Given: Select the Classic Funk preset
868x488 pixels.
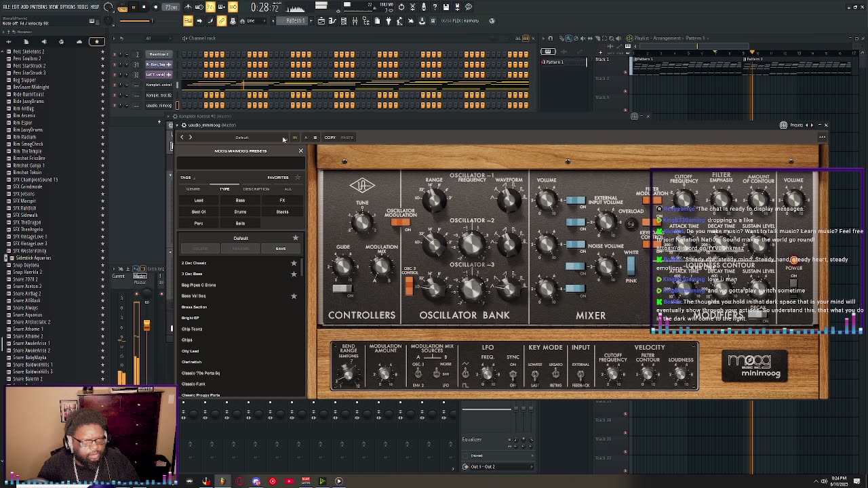Looking at the screenshot, I should coord(193,384).
